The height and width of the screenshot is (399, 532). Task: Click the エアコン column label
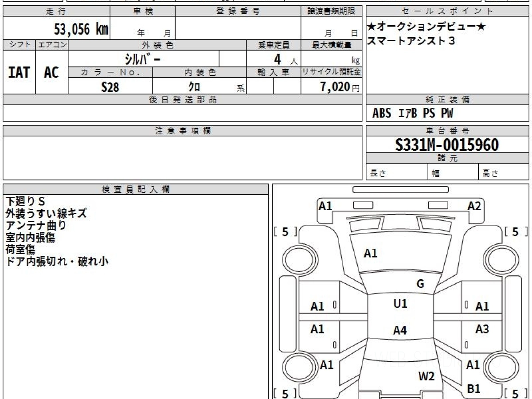point(52,45)
